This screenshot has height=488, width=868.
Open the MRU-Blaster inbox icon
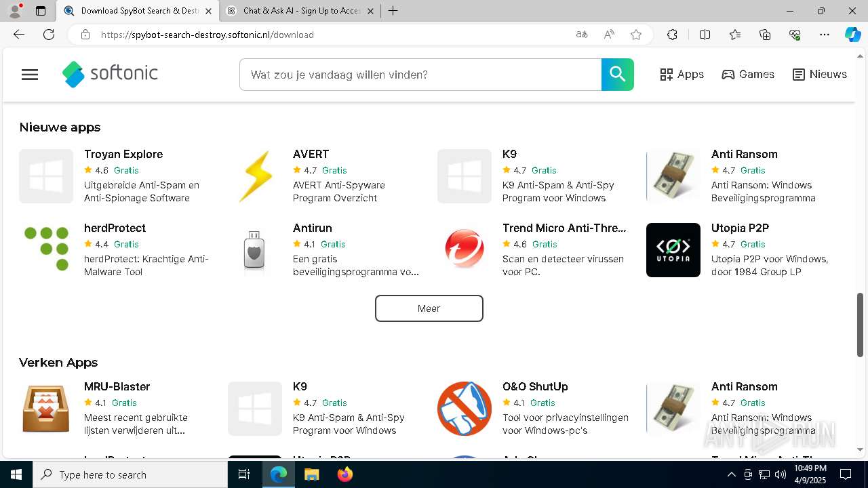click(x=46, y=409)
